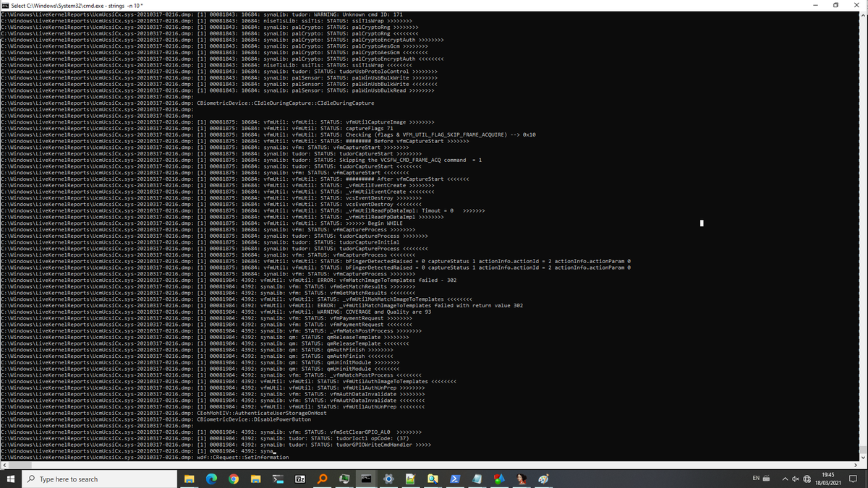Screen dimensions: 868x488
Task: Launch PowerShell from the taskbar
Action: (x=454, y=479)
